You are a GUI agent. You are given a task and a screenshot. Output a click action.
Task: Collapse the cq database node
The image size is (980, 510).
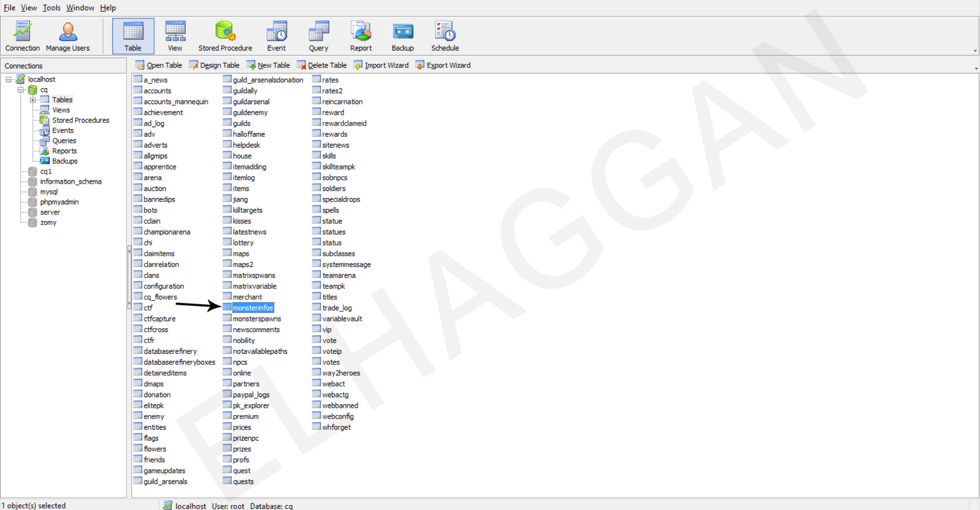click(21, 90)
